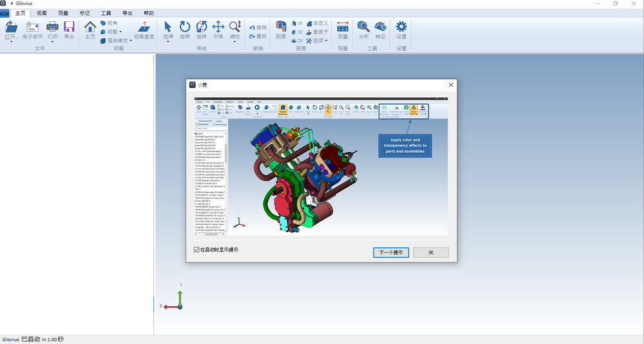Click the 导出 (export) save icon

pyautogui.click(x=69, y=27)
